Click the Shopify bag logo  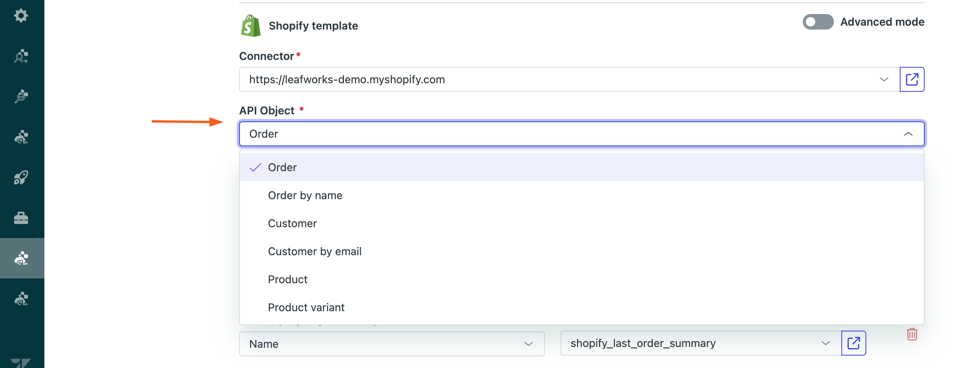click(x=251, y=26)
